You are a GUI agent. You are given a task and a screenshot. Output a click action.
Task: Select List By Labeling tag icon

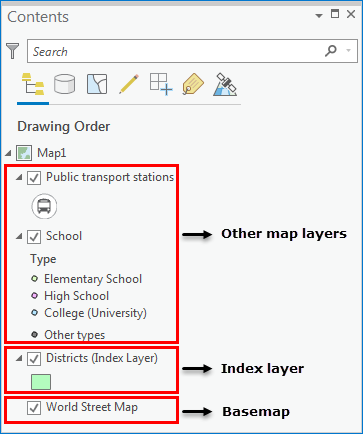pos(193,84)
